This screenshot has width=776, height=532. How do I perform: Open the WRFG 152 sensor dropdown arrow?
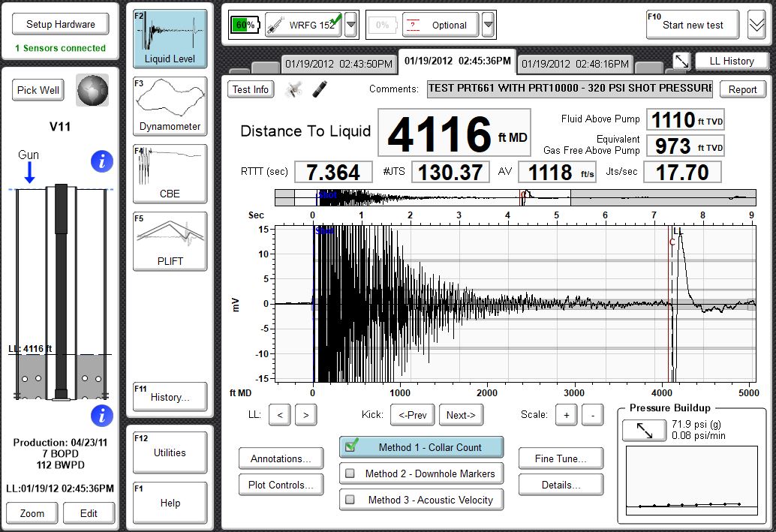click(x=350, y=25)
